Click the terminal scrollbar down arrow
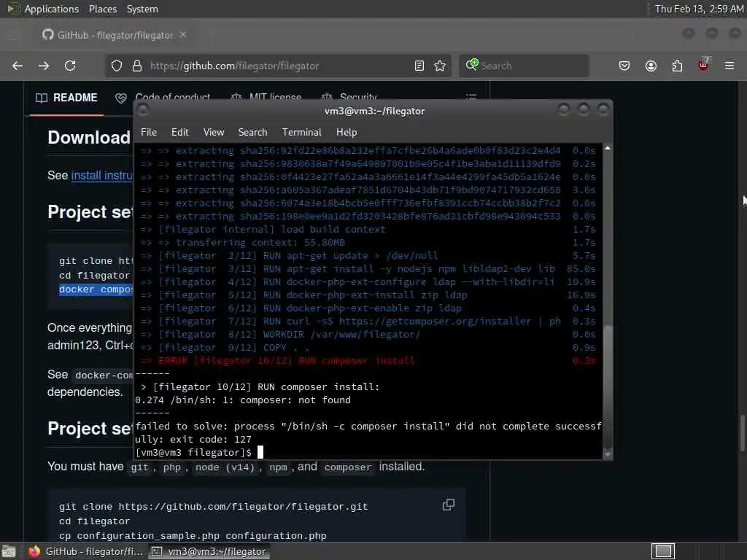This screenshot has width=747, height=560. [x=608, y=454]
